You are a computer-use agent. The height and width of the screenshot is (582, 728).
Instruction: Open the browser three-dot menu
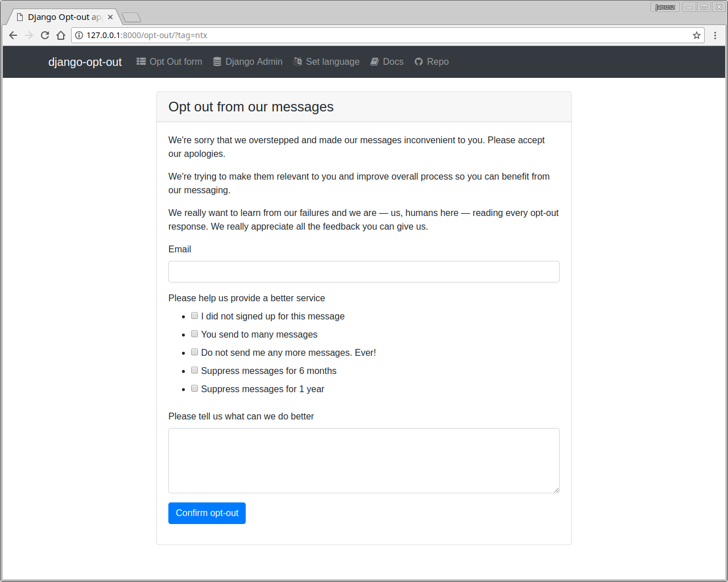pyautogui.click(x=715, y=35)
